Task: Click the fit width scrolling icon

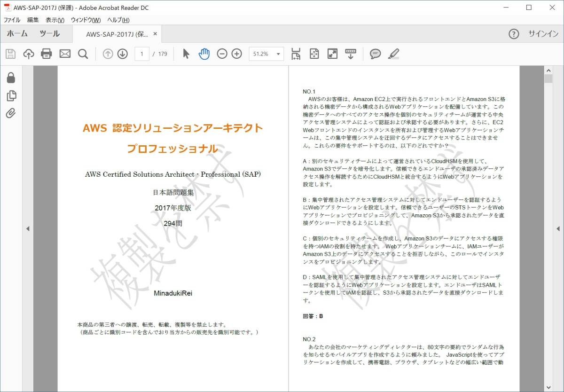Action: (x=296, y=54)
